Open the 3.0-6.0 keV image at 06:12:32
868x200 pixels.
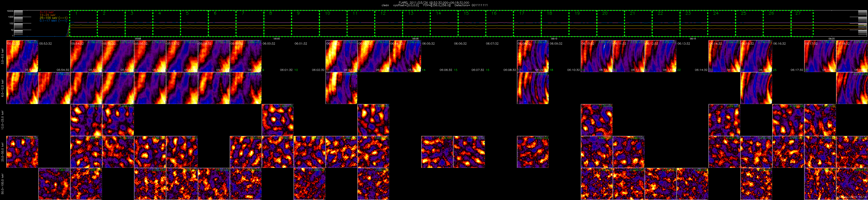pos(661,56)
